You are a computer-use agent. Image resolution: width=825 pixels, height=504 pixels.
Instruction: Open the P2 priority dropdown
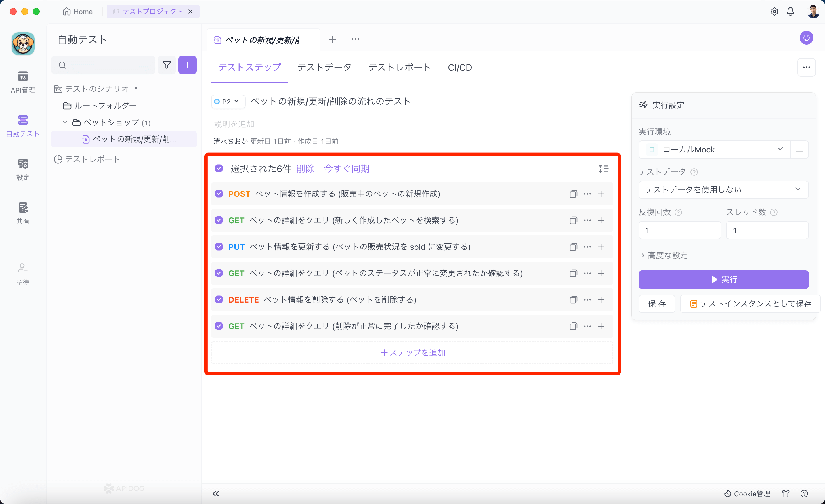[x=228, y=101]
